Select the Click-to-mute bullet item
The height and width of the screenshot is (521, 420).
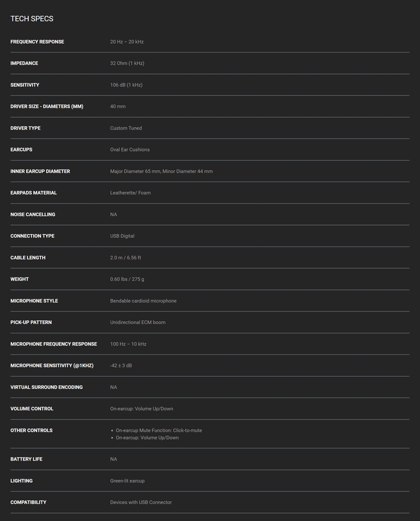[x=159, y=430]
